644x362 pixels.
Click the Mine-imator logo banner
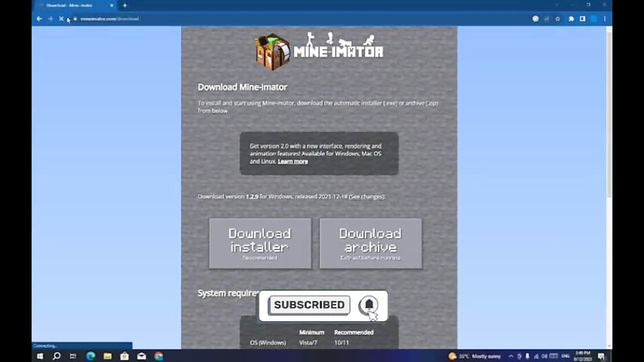click(319, 52)
